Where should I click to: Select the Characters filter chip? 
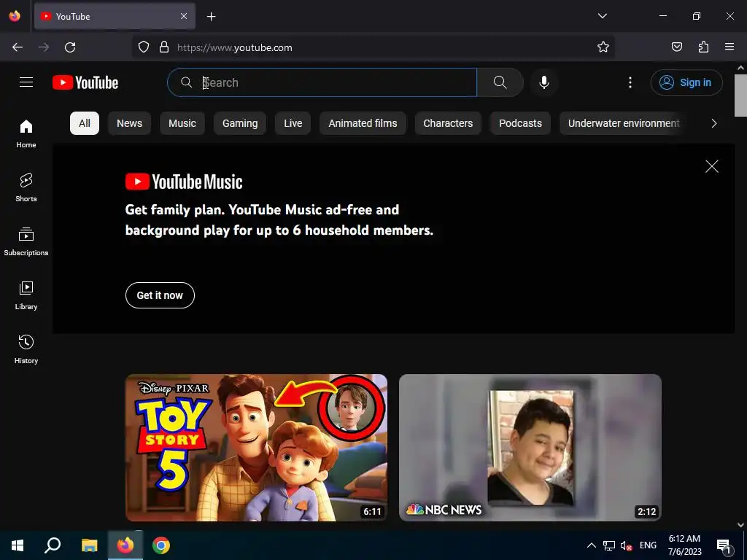449,123
